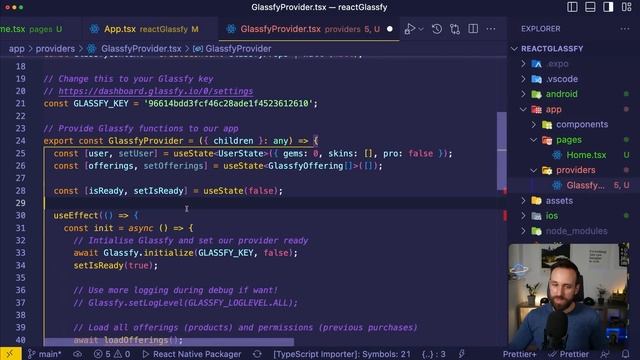640x360 pixels.
Task: Click GlassfyProvider symbol in breadcrumb
Action: 238,49
